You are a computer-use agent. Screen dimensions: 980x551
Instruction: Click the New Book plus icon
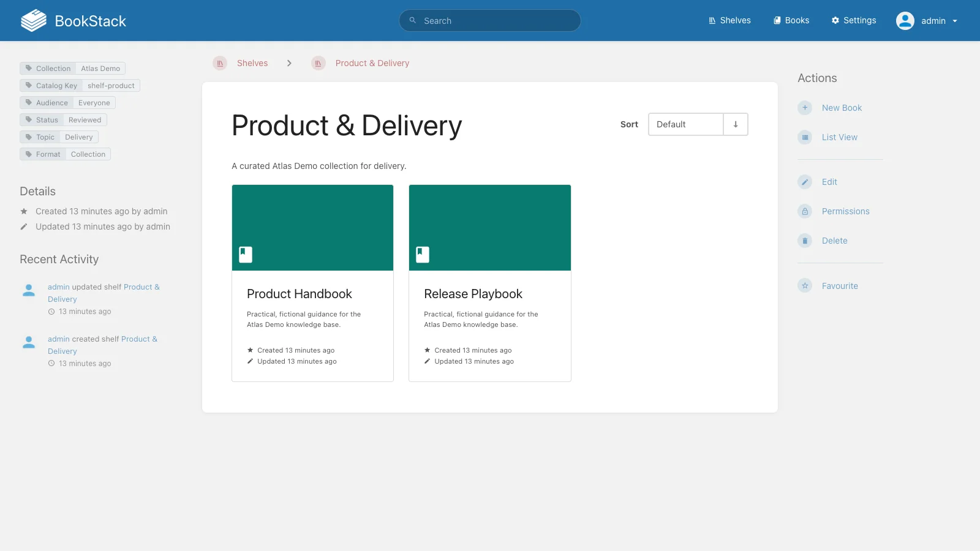pos(805,108)
